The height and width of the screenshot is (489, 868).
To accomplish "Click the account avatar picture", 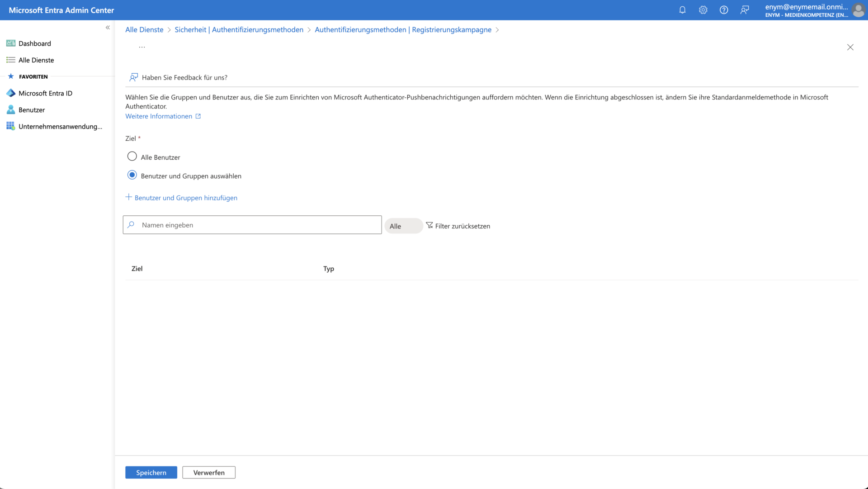I will point(858,10).
